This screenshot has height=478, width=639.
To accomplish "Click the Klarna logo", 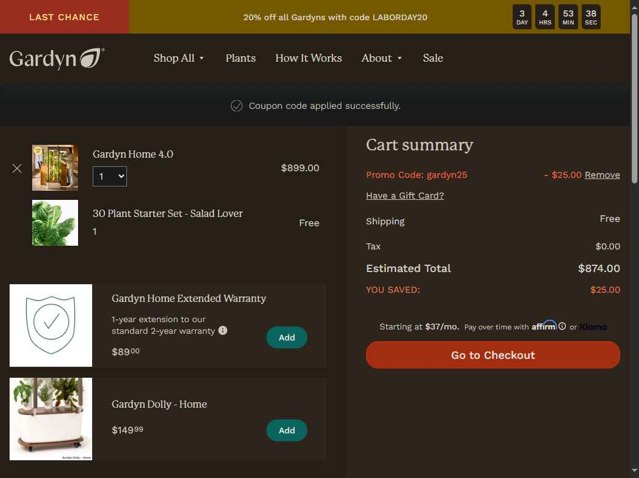I will coord(593,327).
